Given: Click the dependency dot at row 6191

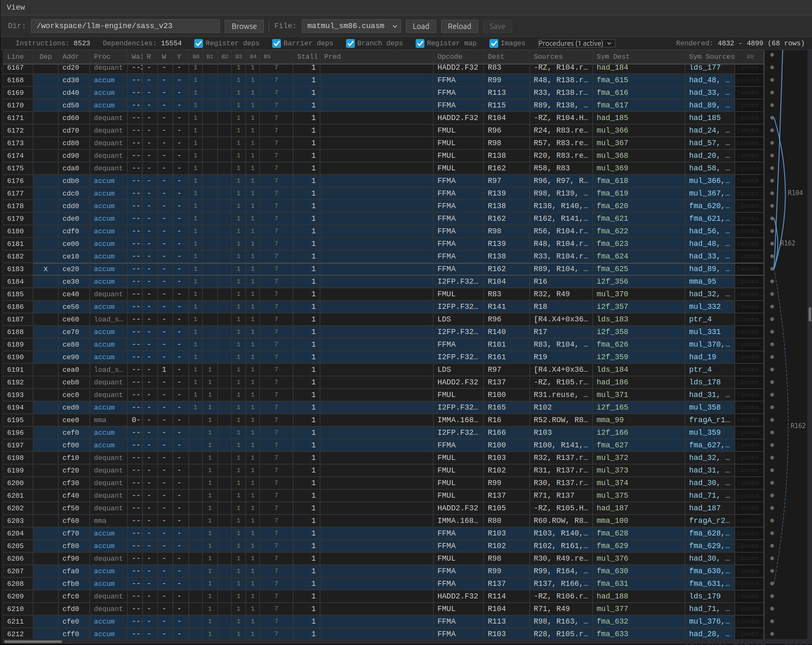Looking at the screenshot, I should coord(772,369).
